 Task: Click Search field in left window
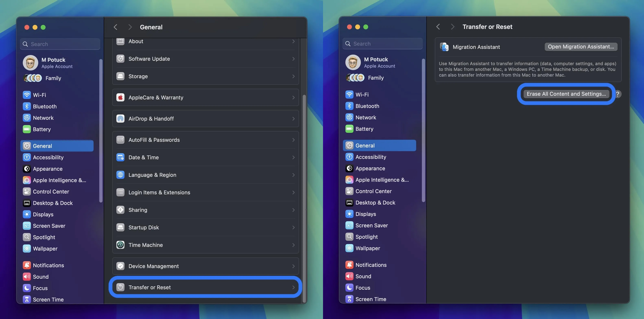[x=60, y=44]
